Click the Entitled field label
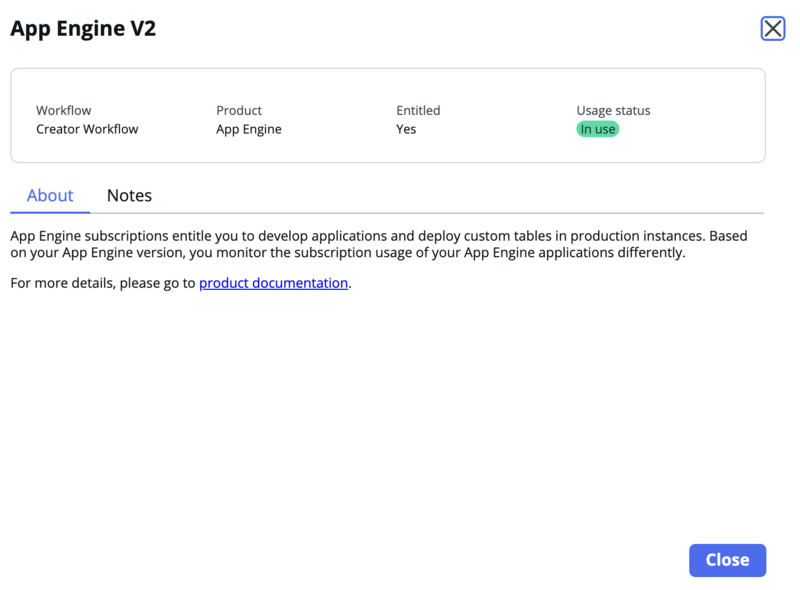 tap(418, 110)
